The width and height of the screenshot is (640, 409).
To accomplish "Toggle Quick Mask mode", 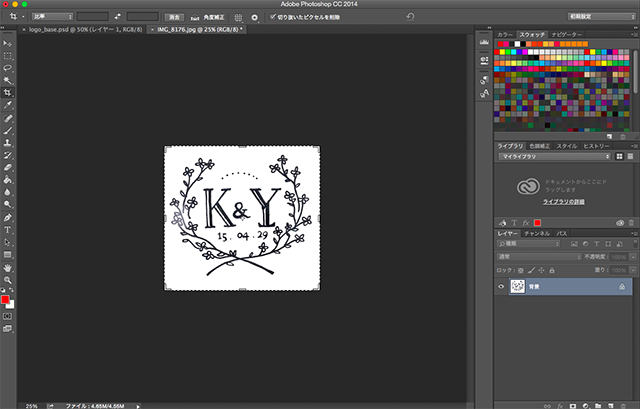I will tap(7, 316).
